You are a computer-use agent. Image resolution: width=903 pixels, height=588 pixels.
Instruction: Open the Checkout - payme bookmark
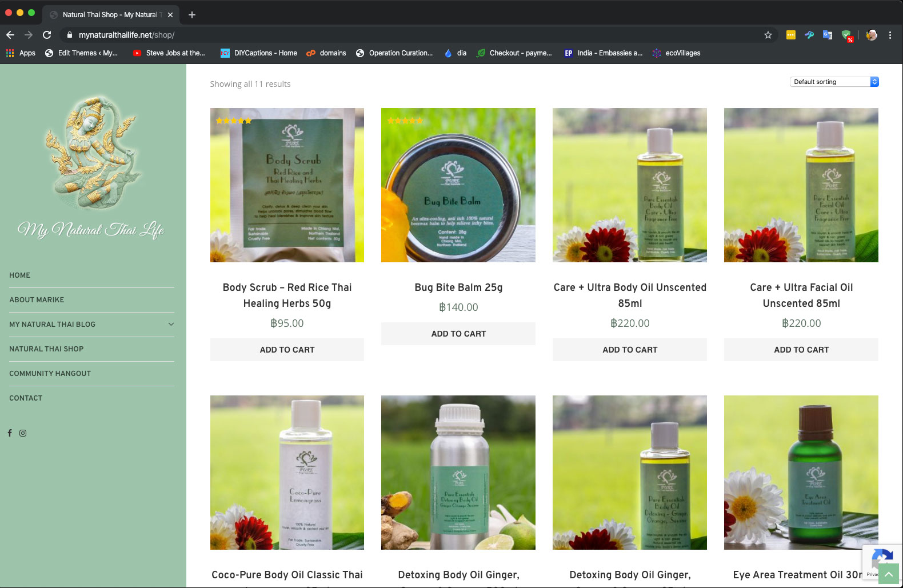[x=514, y=53]
